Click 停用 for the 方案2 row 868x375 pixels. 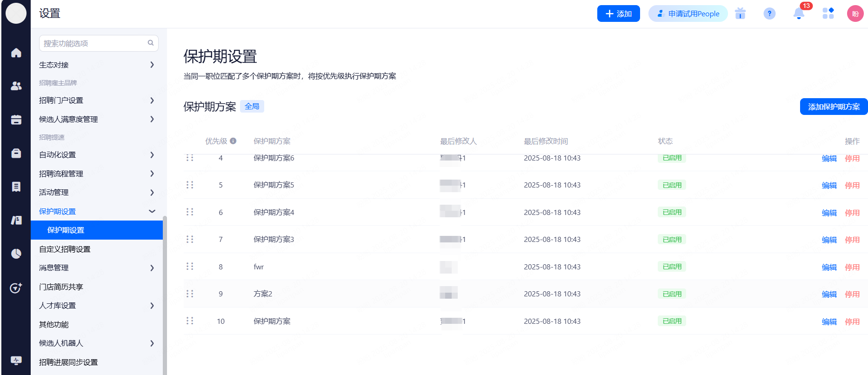(852, 295)
